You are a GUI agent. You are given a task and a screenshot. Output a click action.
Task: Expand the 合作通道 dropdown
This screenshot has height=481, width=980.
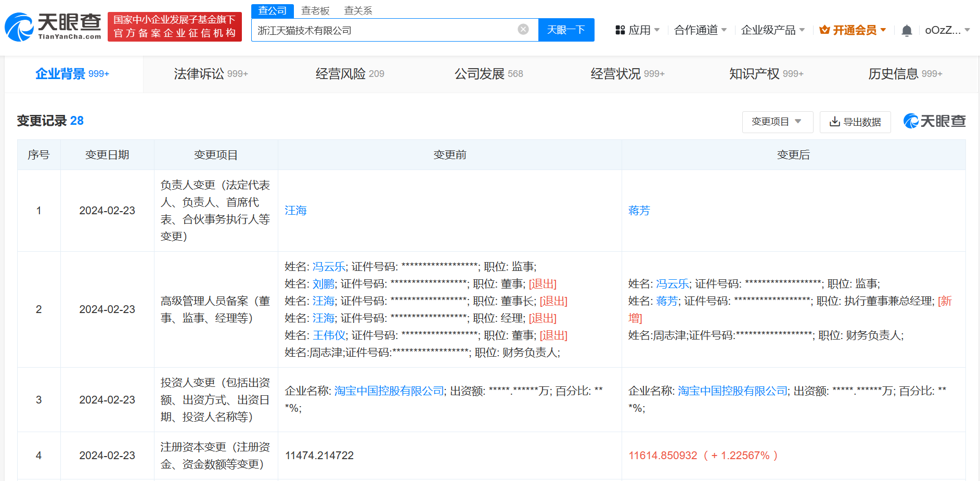[x=700, y=30]
